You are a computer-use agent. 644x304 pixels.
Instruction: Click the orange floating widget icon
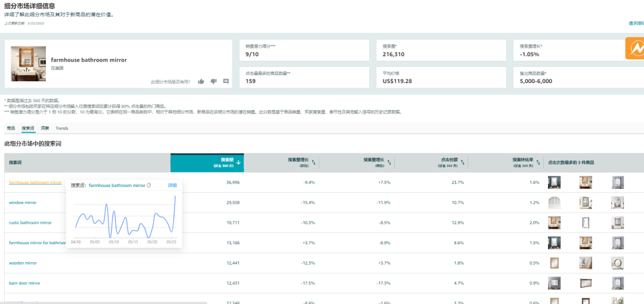click(634, 49)
